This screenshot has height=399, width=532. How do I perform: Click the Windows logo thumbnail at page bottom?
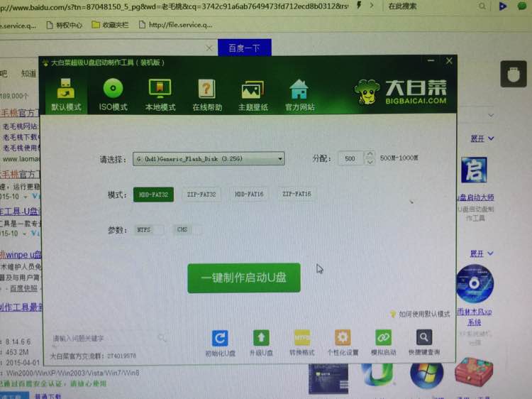click(426, 376)
